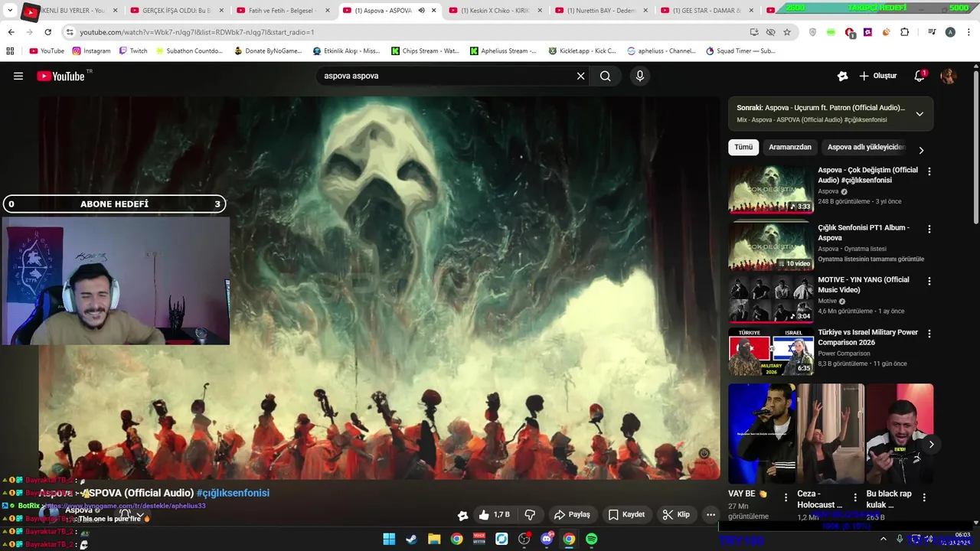Open options for Ceza - Holocaust short
980x551 pixels.
(x=854, y=497)
